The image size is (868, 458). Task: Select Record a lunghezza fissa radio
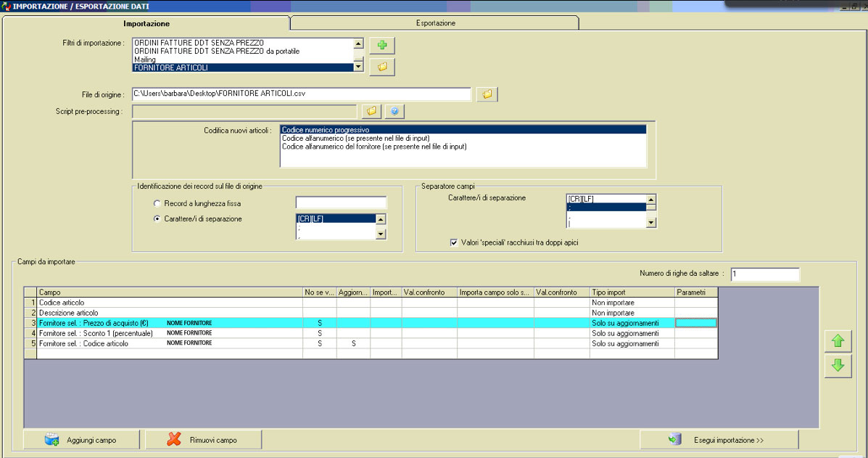pyautogui.click(x=157, y=203)
